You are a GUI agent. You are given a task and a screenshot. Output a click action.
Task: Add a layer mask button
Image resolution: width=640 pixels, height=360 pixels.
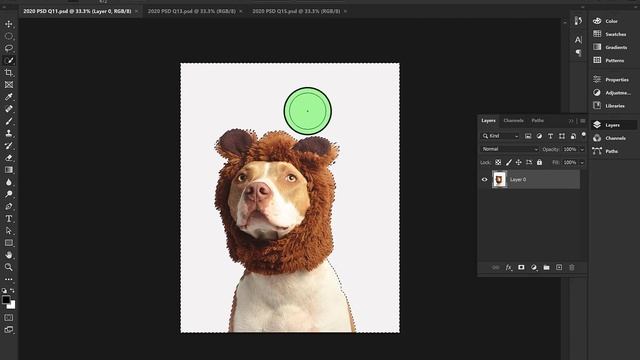(x=521, y=267)
